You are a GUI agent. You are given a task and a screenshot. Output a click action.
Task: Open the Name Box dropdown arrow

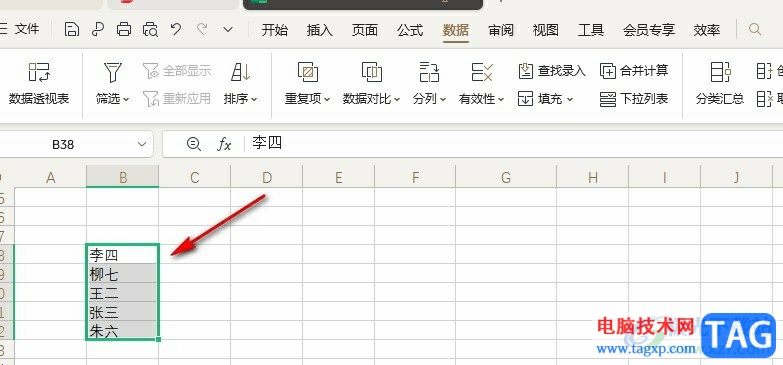(142, 144)
